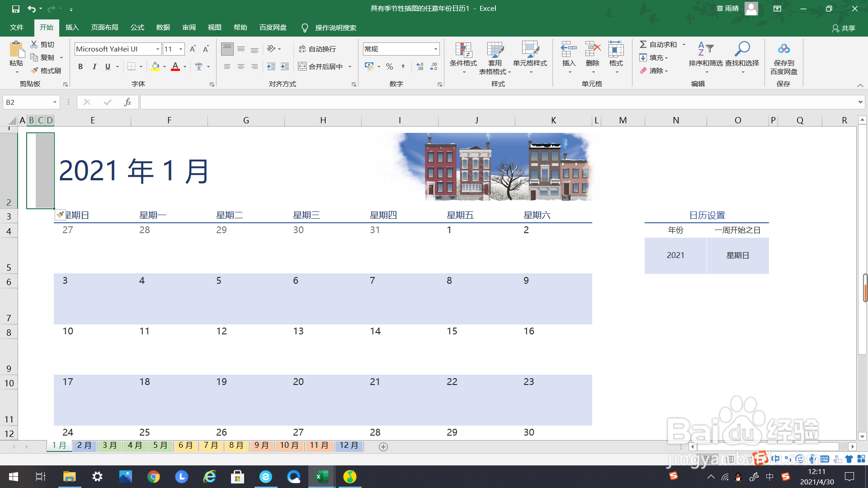Click the increase indent icon
The image size is (868, 488).
pos(285,66)
